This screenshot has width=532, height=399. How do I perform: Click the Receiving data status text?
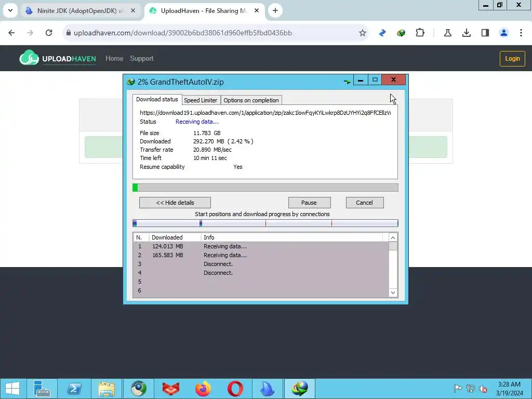tap(197, 122)
